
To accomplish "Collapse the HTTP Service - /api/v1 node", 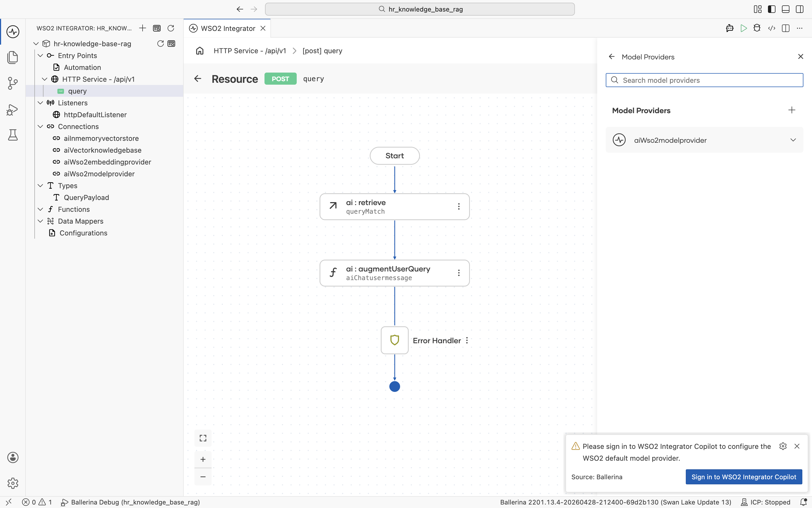I will [x=45, y=79].
